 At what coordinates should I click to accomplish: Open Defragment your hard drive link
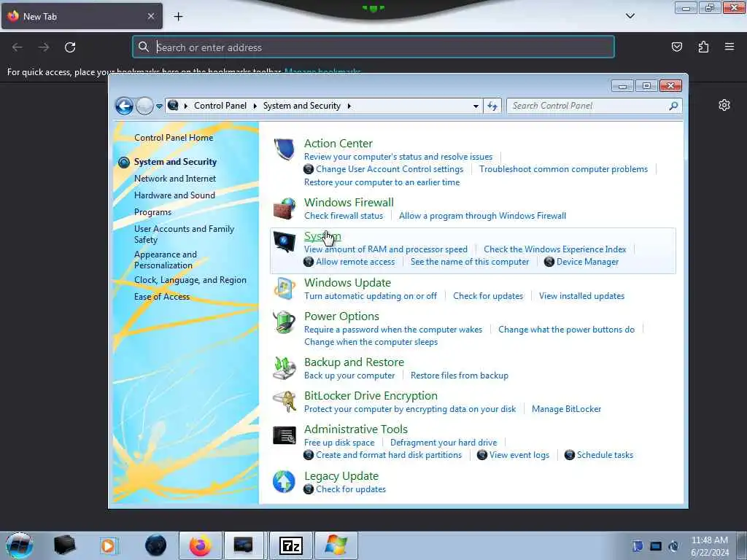click(x=443, y=443)
